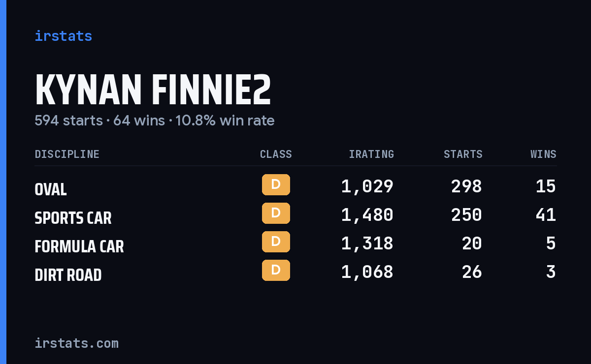Click the irstats logo link

[x=63, y=36]
